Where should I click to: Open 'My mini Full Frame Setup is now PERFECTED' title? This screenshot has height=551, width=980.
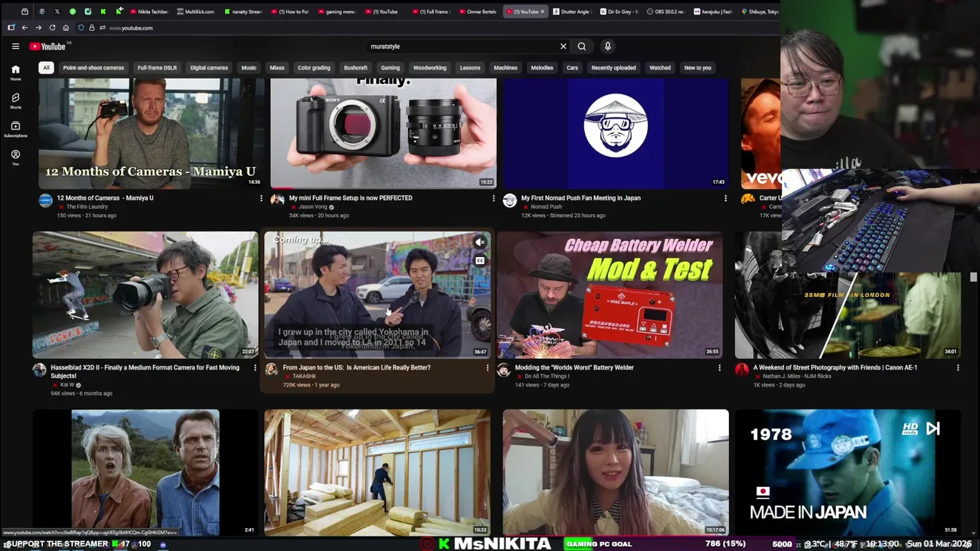(x=351, y=198)
